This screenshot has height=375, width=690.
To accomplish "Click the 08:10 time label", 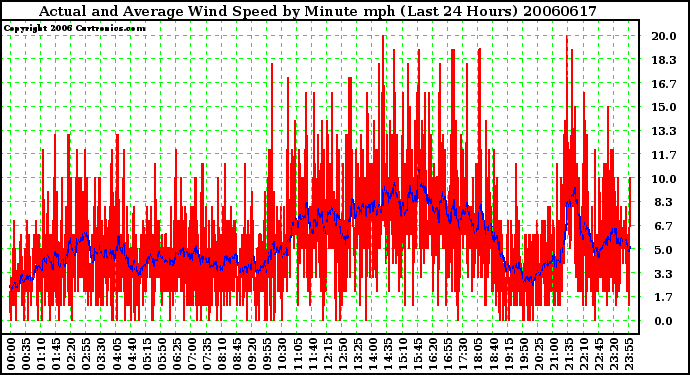I will [x=222, y=354].
